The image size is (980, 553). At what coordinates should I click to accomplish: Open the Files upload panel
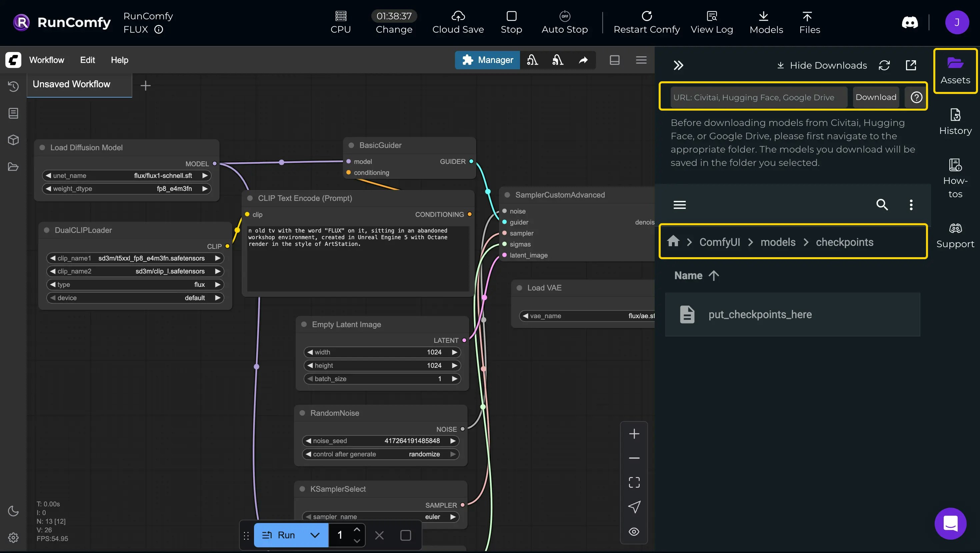coord(809,22)
